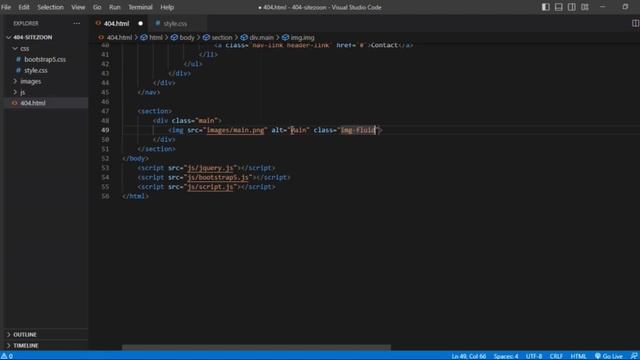Change end-of-line sequence CRLF
This screenshot has height=360, width=640.
point(556,356)
